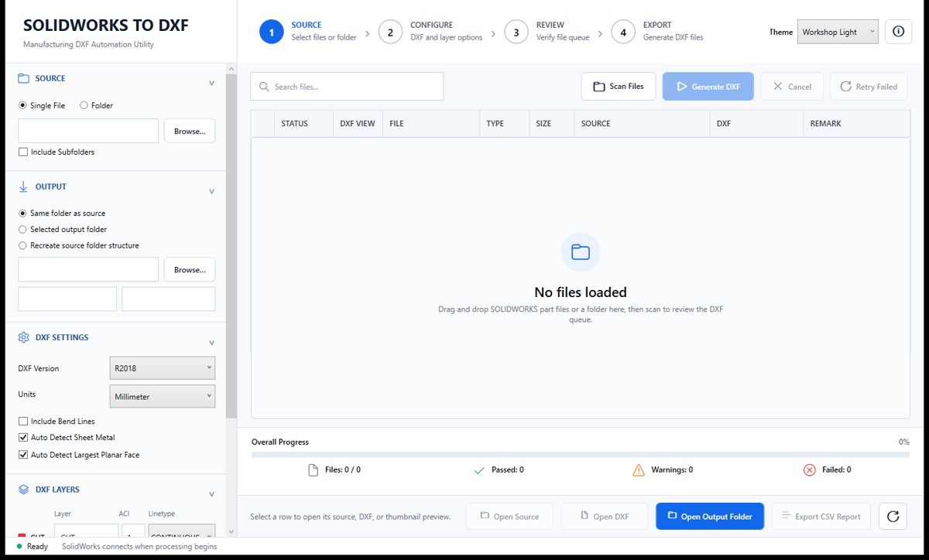Open the CUT layer Linetype dropdown

[181, 531]
